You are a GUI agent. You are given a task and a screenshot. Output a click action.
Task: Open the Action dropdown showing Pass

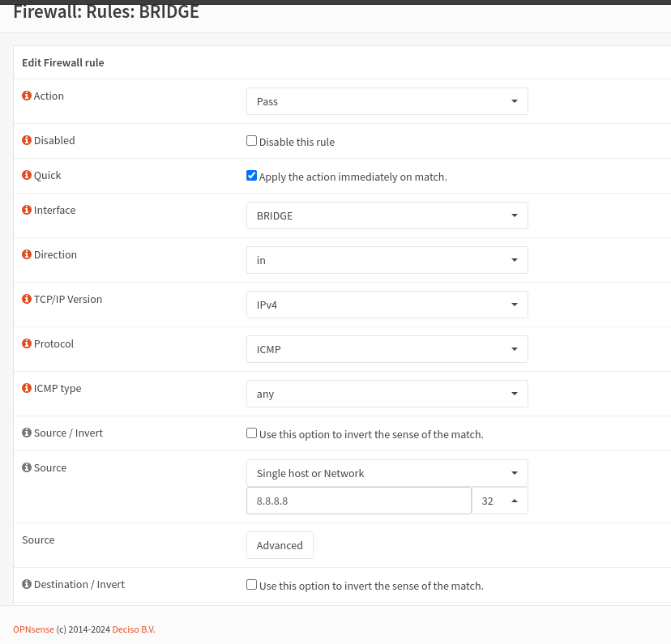pyautogui.click(x=387, y=101)
